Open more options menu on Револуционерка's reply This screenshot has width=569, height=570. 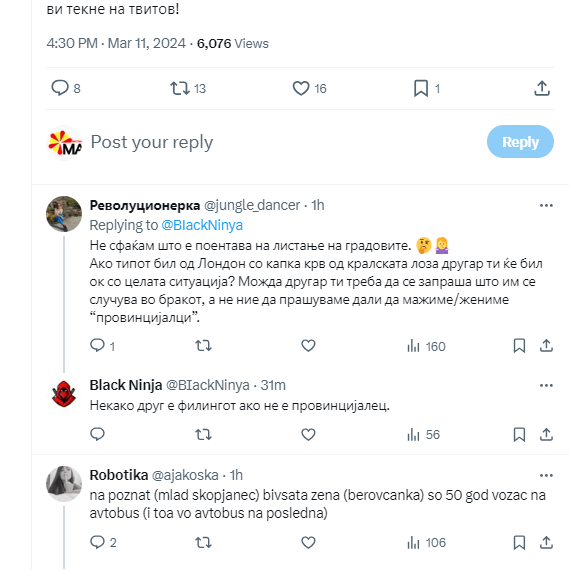[x=546, y=206]
